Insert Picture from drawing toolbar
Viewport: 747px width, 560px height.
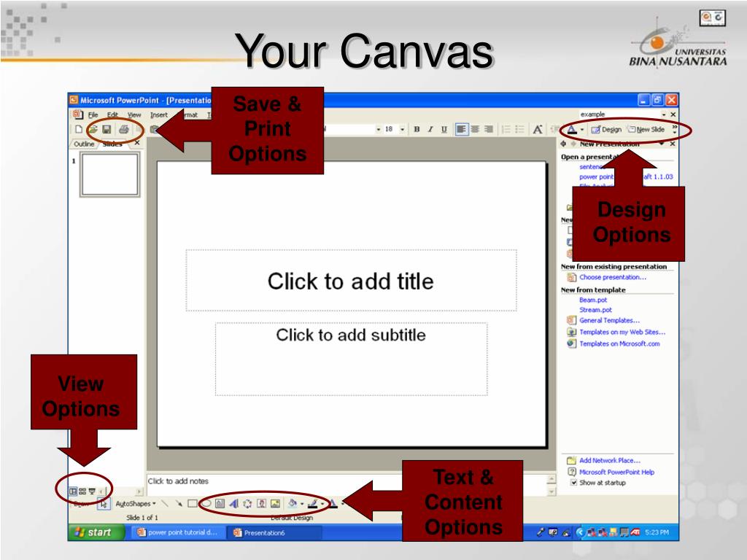275,503
